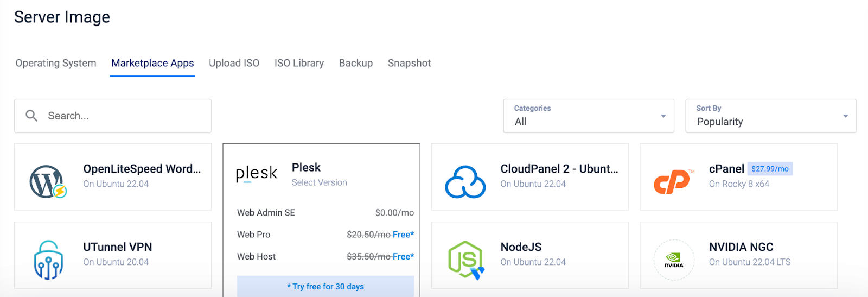Click the Sort By dropdown arrow
Screen dimensions: 868x297
(x=845, y=116)
